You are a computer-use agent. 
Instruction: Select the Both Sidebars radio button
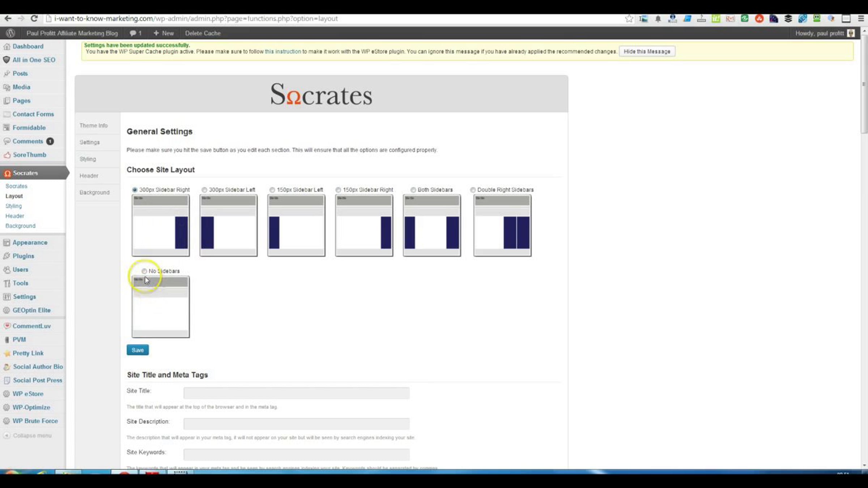click(413, 190)
